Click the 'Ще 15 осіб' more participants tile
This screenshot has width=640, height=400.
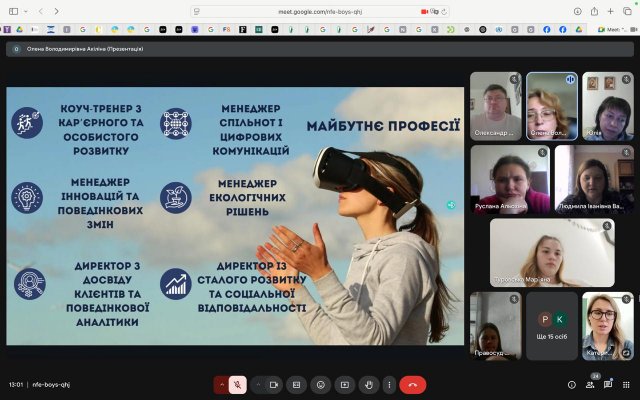pyautogui.click(x=552, y=326)
